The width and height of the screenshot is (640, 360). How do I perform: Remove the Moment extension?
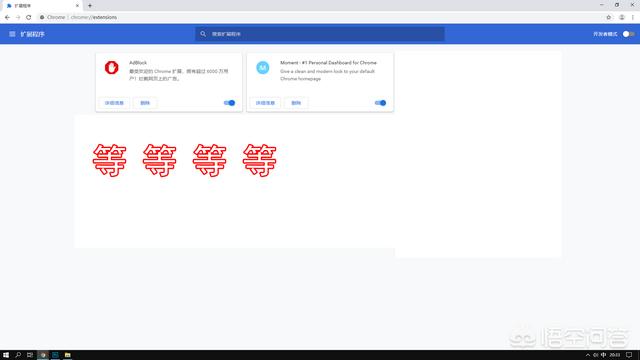(296, 103)
